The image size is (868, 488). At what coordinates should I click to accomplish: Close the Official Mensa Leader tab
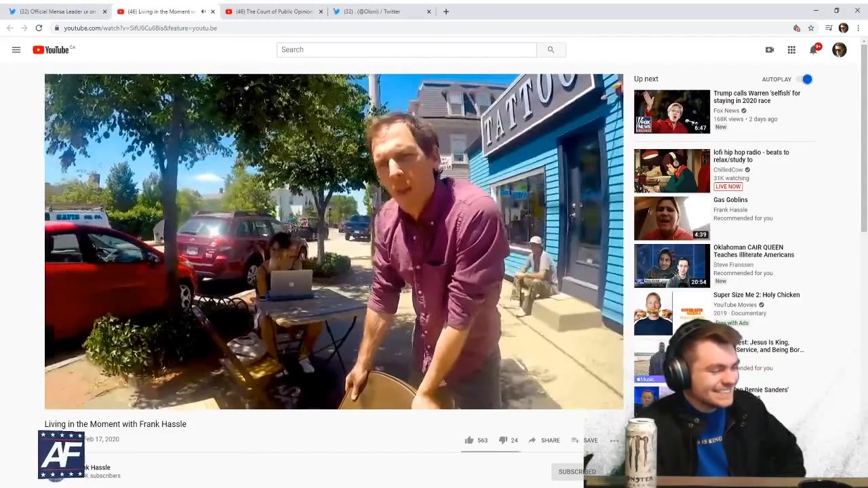[x=104, y=12]
